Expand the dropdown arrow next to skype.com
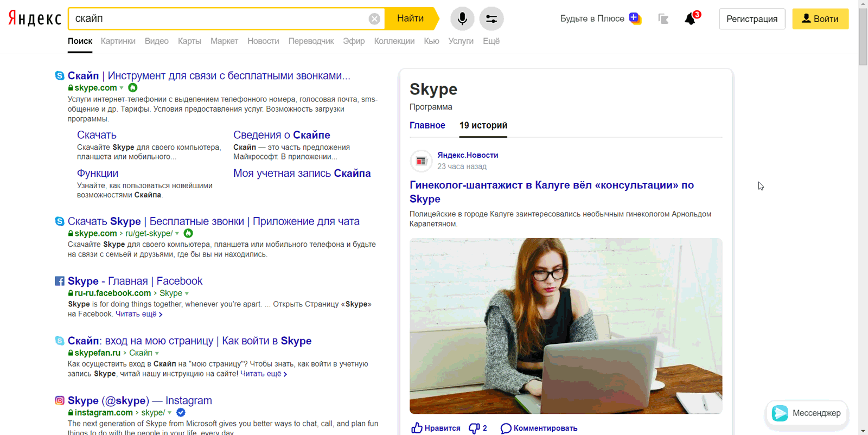Screen dimensions: 868x435 (122, 88)
